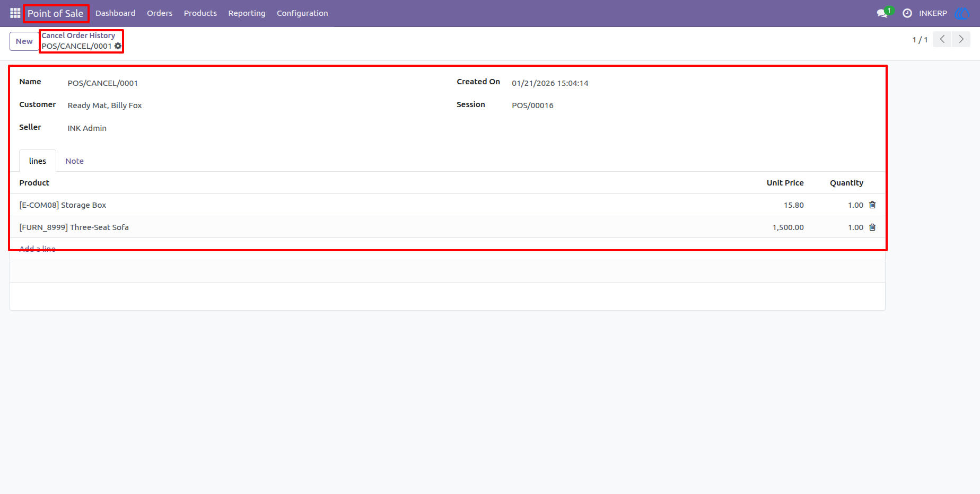Click Add a line link

click(38, 249)
